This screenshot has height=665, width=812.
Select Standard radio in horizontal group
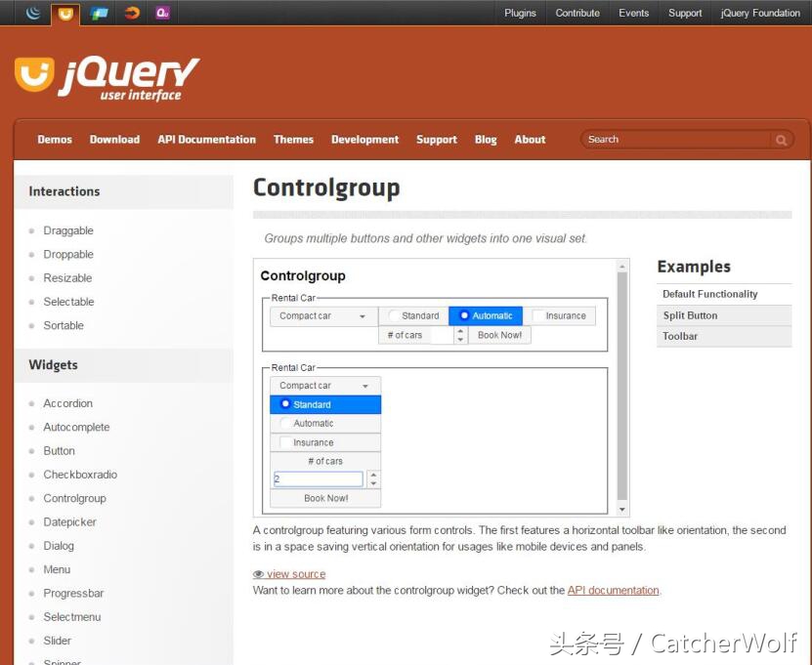[x=413, y=315]
